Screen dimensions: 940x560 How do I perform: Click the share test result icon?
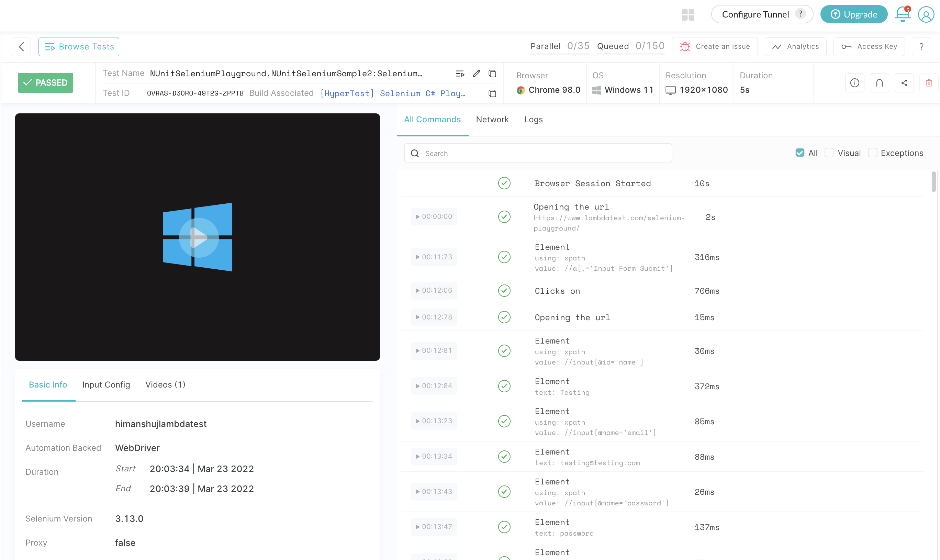tap(904, 82)
